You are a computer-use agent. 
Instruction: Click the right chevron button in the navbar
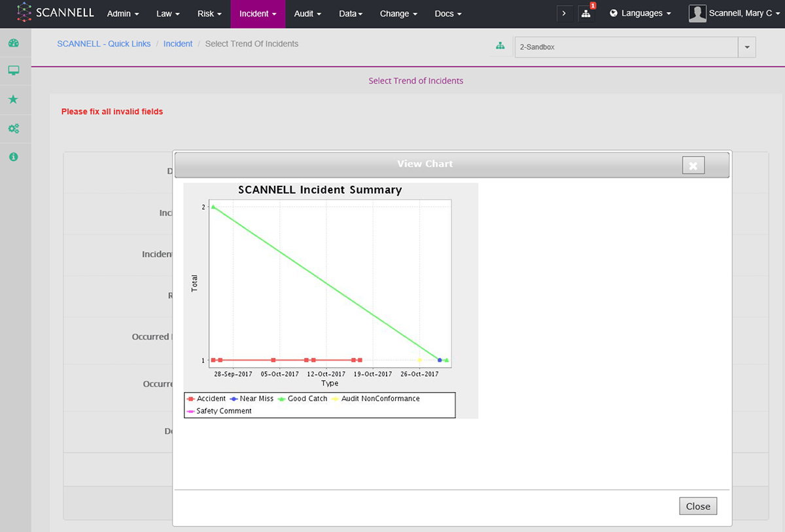pyautogui.click(x=564, y=13)
